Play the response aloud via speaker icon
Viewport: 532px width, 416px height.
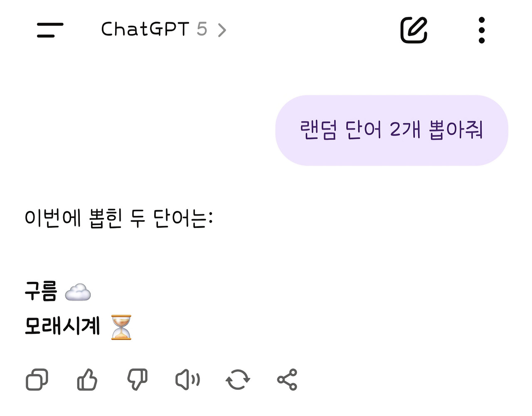pos(187,379)
